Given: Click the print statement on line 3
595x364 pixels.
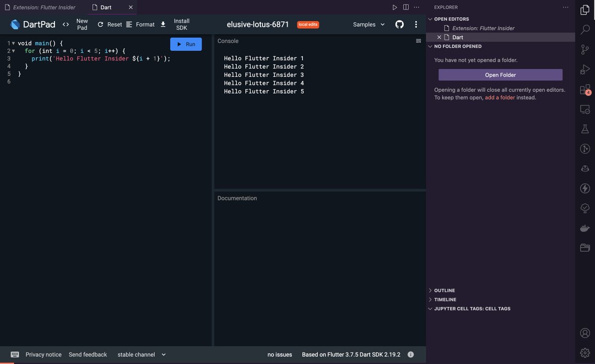Looking at the screenshot, I should (x=101, y=59).
